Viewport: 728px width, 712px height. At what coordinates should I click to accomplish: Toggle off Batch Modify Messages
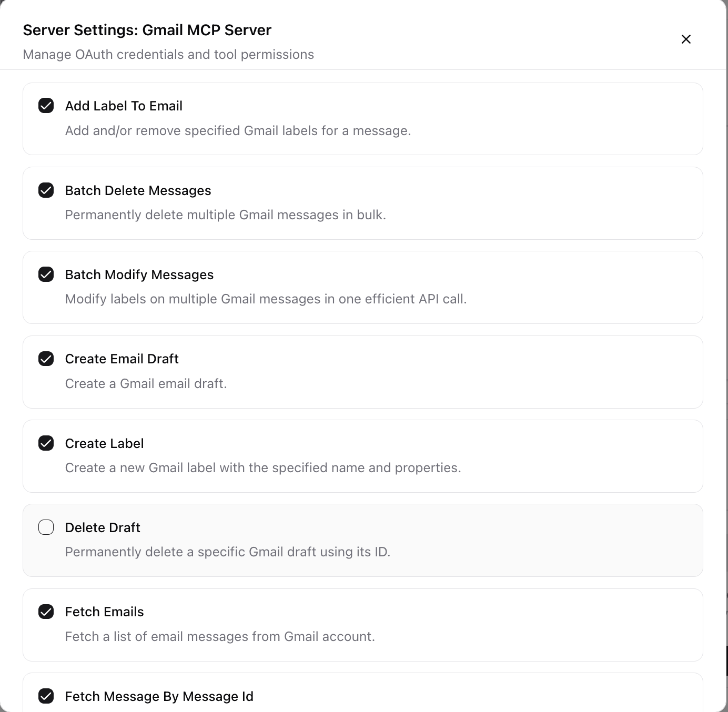point(46,274)
